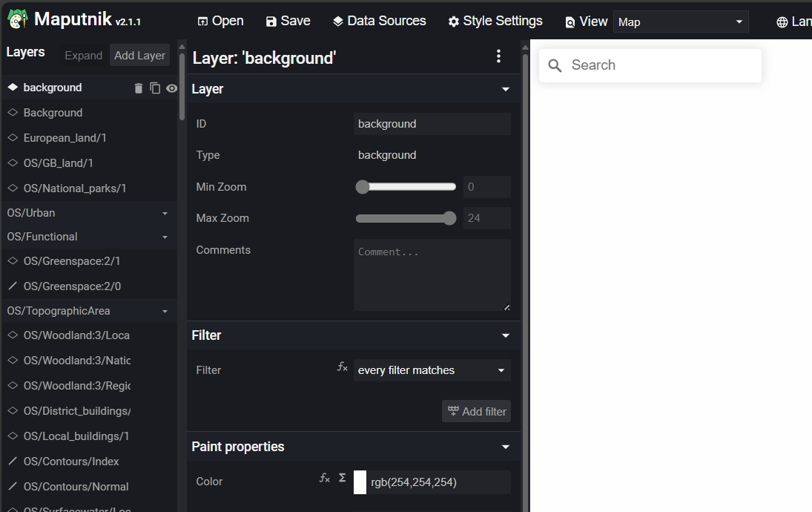Viewport: 812px width, 512px height.
Task: Toggle visibility of the background layer
Action: [171, 87]
